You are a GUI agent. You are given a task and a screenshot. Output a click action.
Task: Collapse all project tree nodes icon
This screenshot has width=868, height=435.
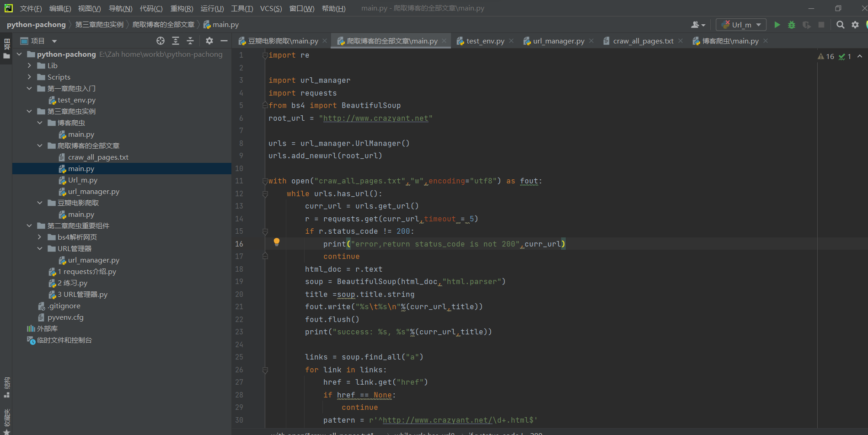190,41
